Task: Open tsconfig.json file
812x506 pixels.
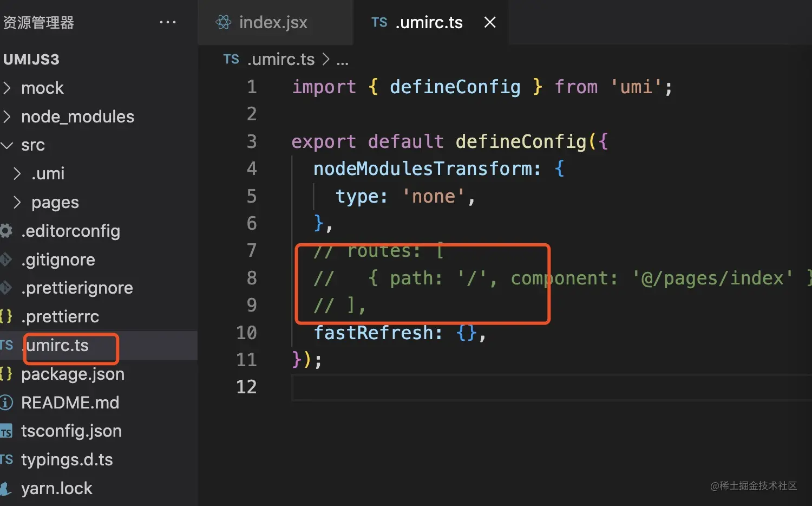Action: point(71,431)
